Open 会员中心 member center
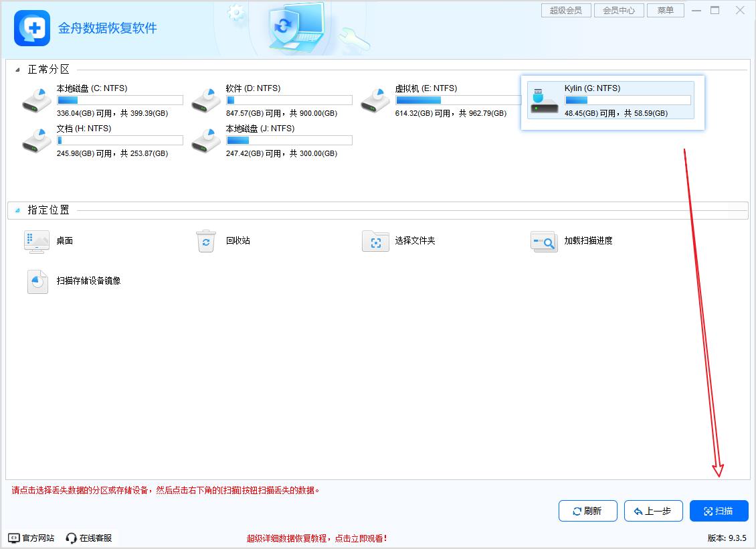This screenshot has height=549, width=756. 619,11
